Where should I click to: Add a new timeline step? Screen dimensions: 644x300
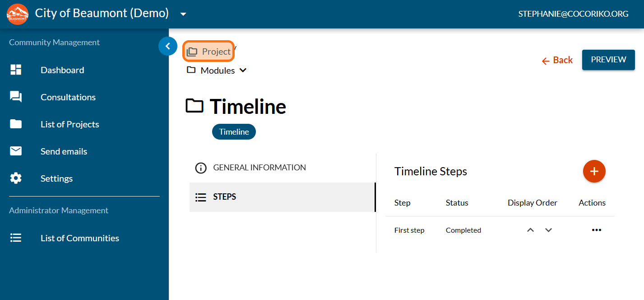pos(594,171)
